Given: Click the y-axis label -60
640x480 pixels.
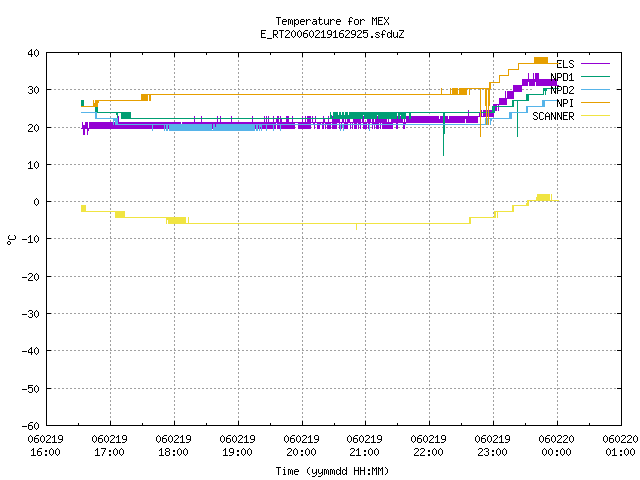Looking at the screenshot, I should pyautogui.click(x=31, y=426).
